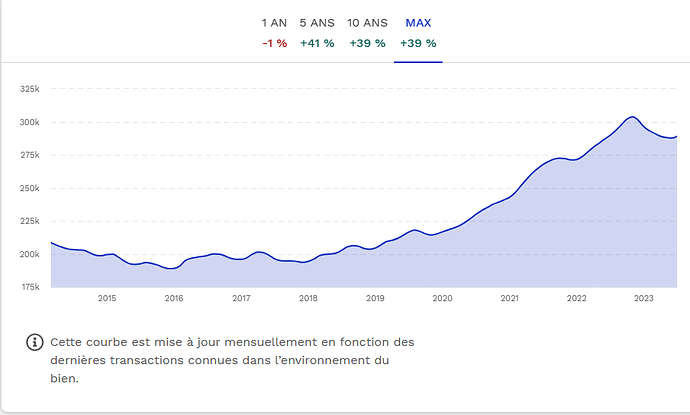The image size is (690, 415).
Task: Click the 250k y-axis label
Action: tap(29, 188)
